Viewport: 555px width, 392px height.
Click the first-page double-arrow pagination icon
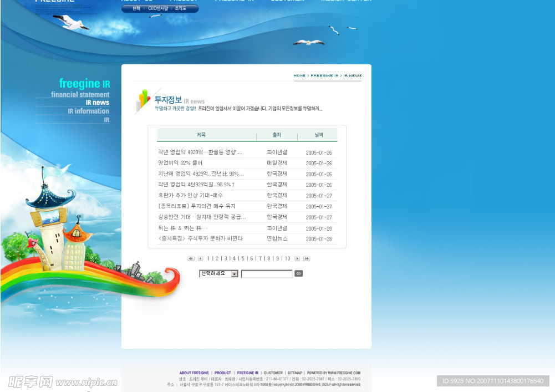coord(191,258)
